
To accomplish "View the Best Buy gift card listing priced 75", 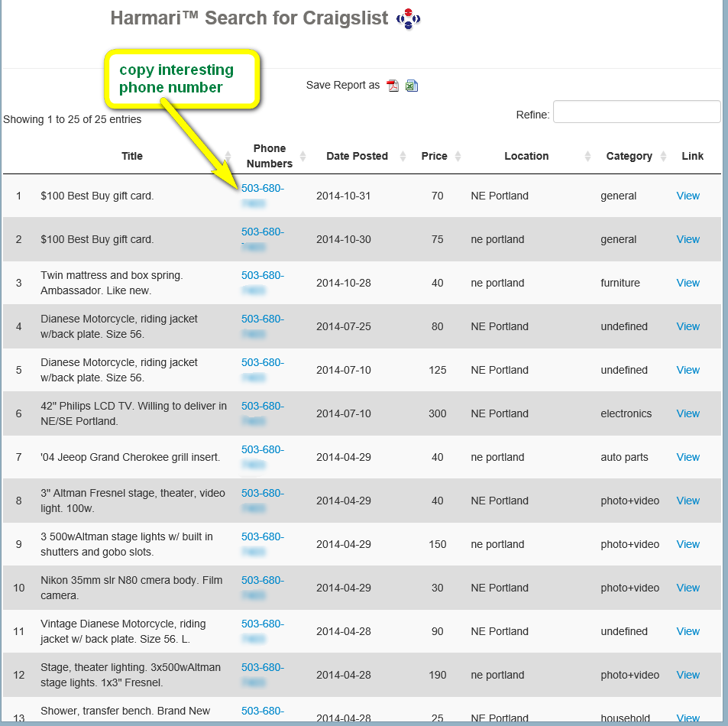I will pos(688,240).
